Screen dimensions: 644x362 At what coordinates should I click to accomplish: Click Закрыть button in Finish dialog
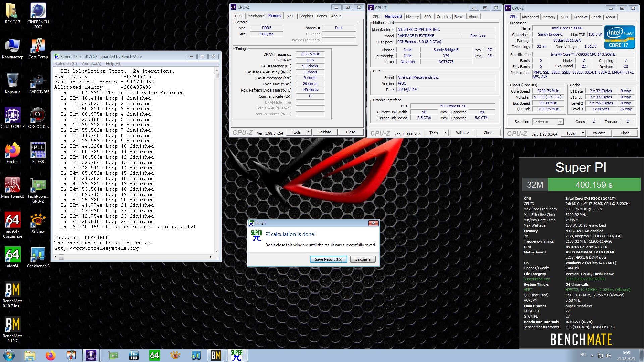click(363, 259)
